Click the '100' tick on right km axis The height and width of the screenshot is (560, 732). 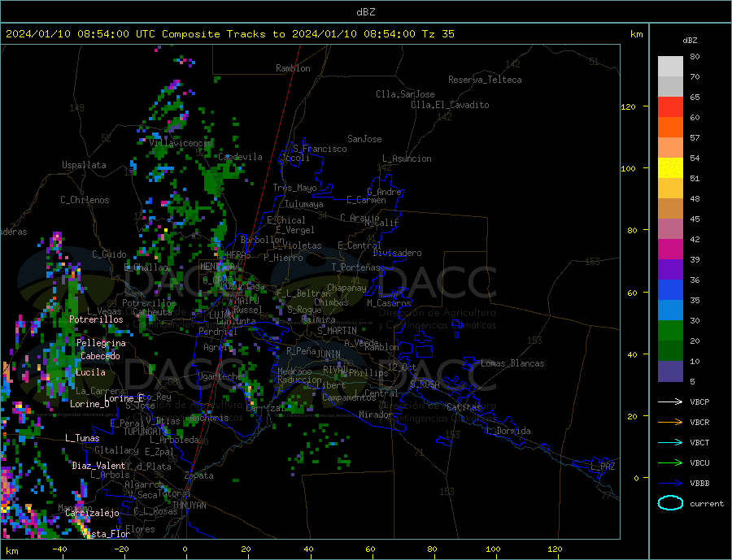point(628,168)
